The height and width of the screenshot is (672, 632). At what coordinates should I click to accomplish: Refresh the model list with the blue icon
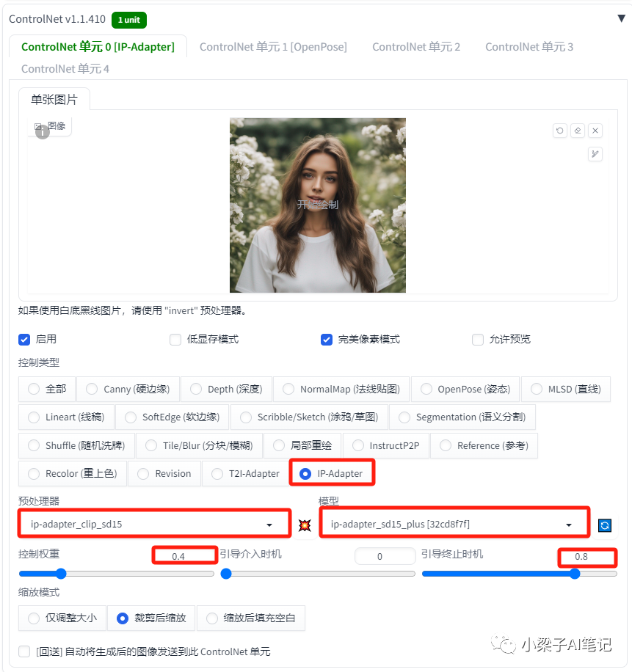click(604, 525)
